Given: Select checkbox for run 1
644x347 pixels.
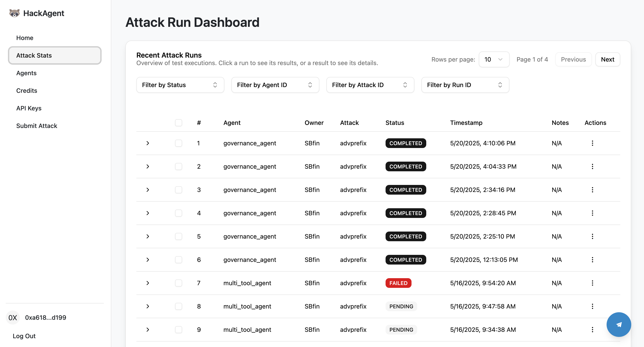Looking at the screenshot, I should 179,143.
